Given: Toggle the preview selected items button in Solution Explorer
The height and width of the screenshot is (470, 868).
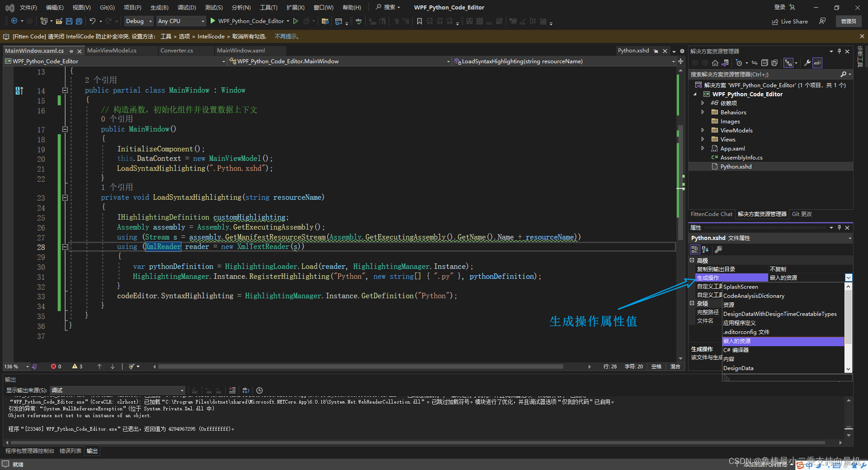Looking at the screenshot, I should tap(817, 63).
